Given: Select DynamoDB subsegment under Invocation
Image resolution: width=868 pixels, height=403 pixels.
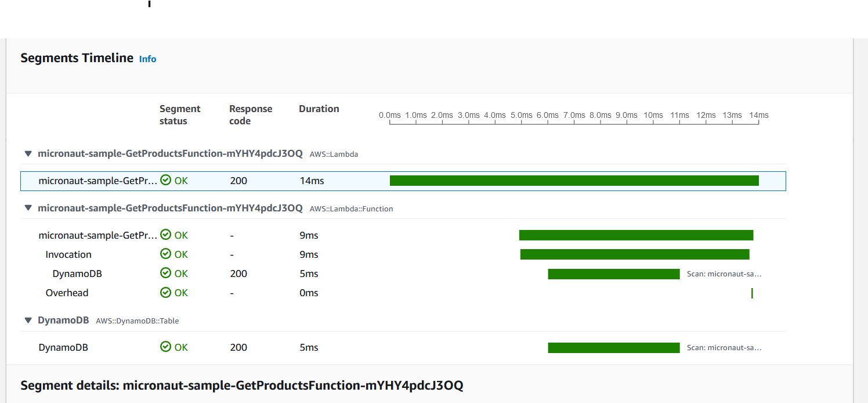Looking at the screenshot, I should coord(403,274).
